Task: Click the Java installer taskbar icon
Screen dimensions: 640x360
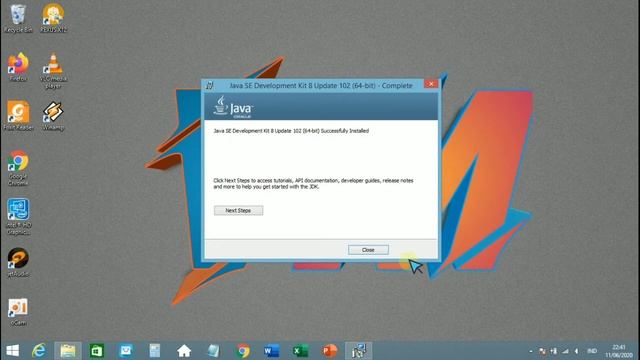Action: pos(358,351)
